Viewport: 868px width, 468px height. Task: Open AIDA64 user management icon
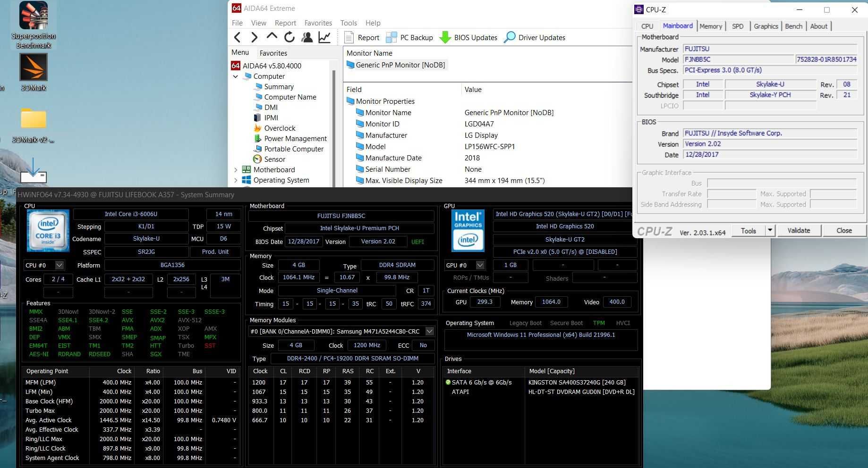tap(307, 37)
